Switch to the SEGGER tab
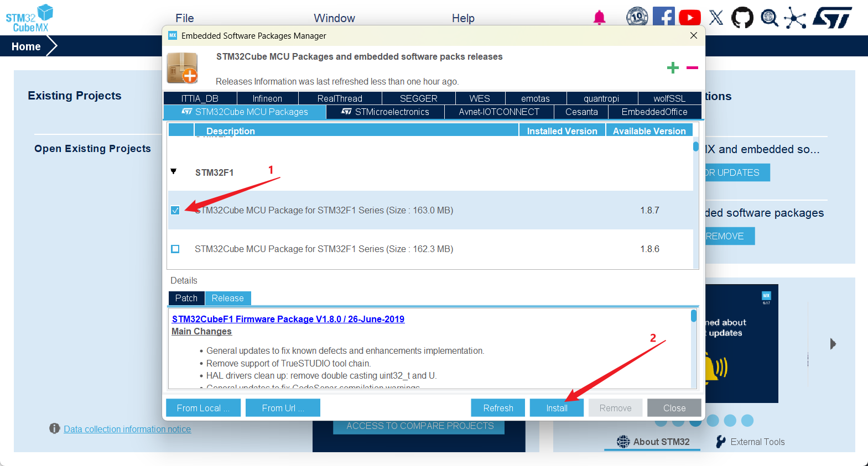 (x=419, y=98)
